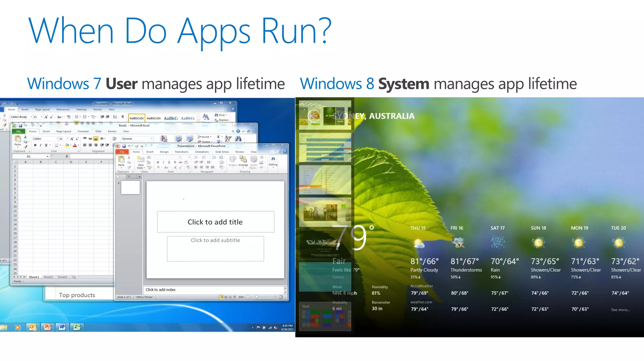Image resolution: width=644 pixels, height=362 pixels.
Task: Click the 'Click to add title' placeholder
Action: (x=215, y=222)
